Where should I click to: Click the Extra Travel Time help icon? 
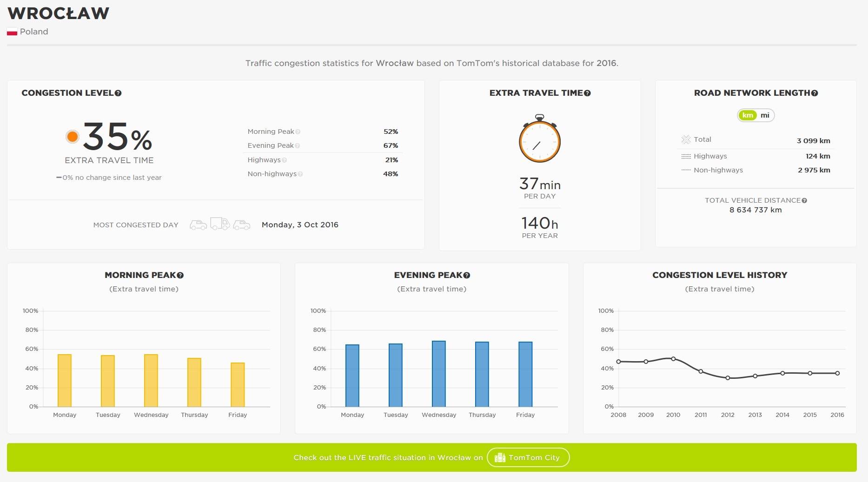pos(587,93)
